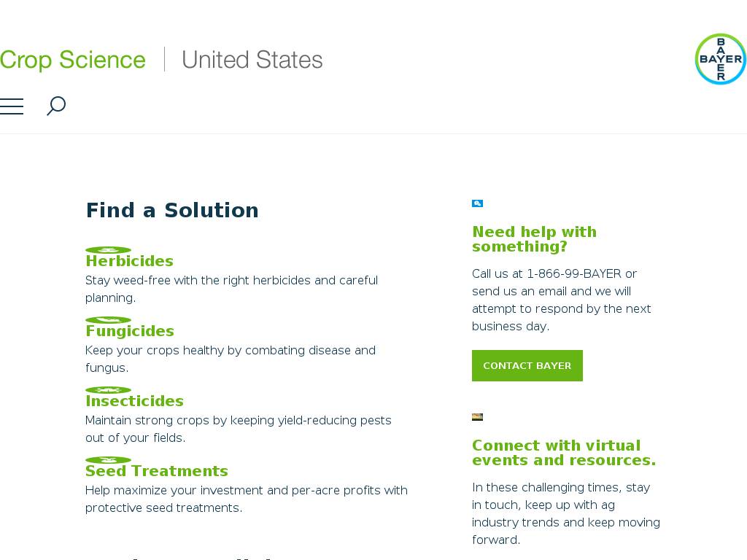747x560 pixels.
Task: Go to the Insecticides page
Action: click(134, 401)
